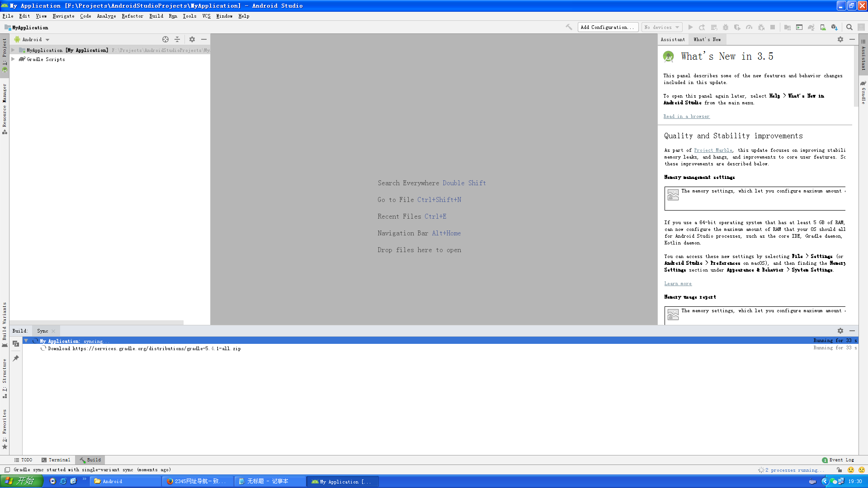Open the TODO tool window tab

[x=23, y=460]
